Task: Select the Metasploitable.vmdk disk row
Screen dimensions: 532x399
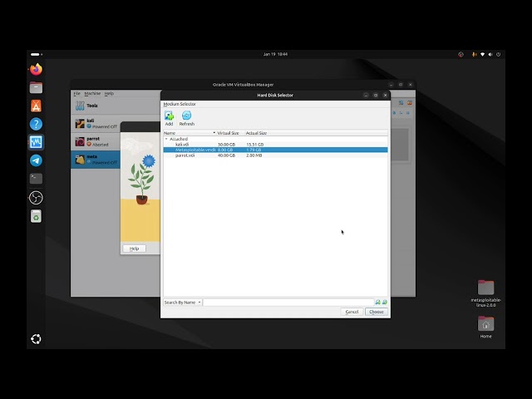Action: pyautogui.click(x=275, y=150)
